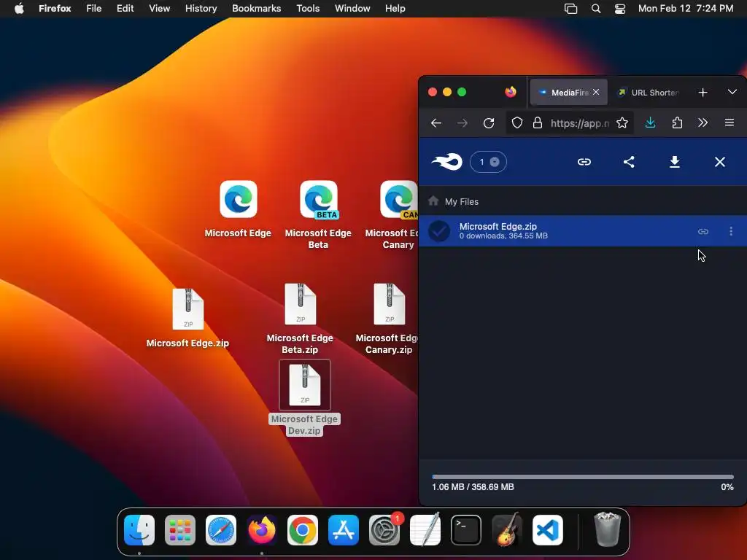Open Google Chrome from the Dock
747x560 pixels.
[303, 530]
